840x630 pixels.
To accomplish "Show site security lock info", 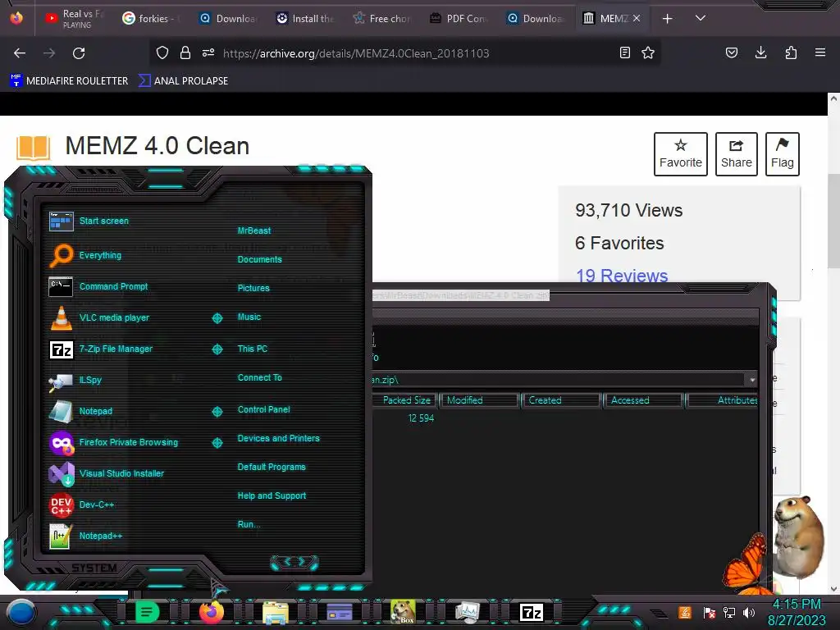I will (x=185, y=52).
